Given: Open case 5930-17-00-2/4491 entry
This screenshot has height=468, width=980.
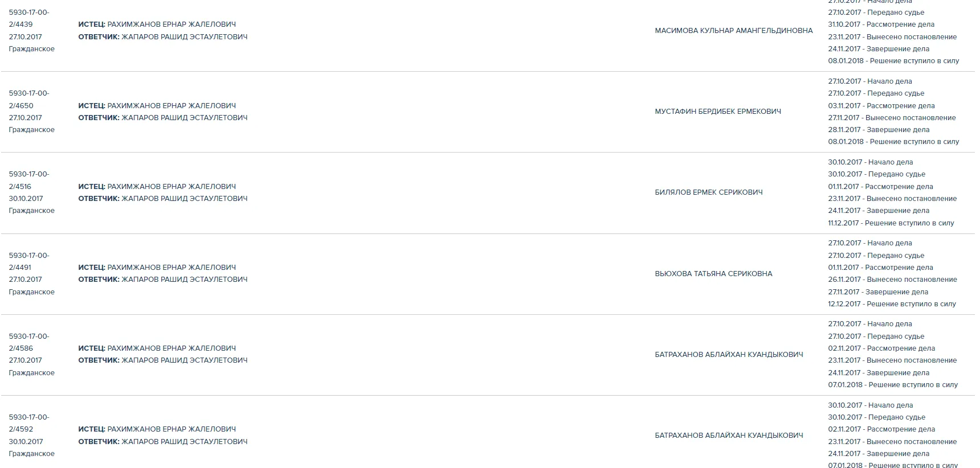Looking at the screenshot, I should (29, 261).
